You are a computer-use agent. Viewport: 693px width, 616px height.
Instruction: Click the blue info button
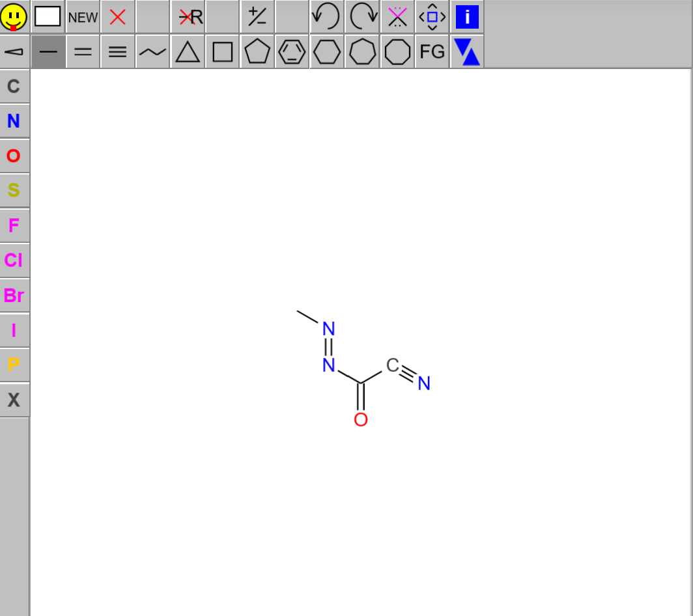point(467,17)
